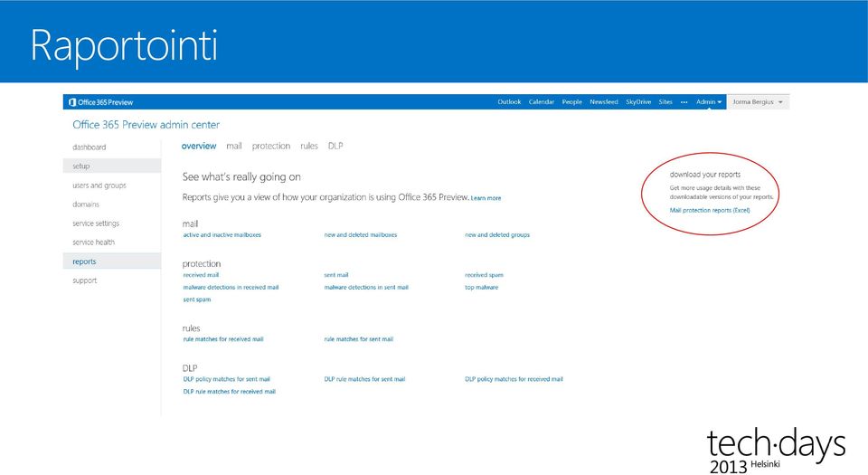Download Mail protection reports (Excel)
Screen dimensions: 868x475
click(x=710, y=211)
